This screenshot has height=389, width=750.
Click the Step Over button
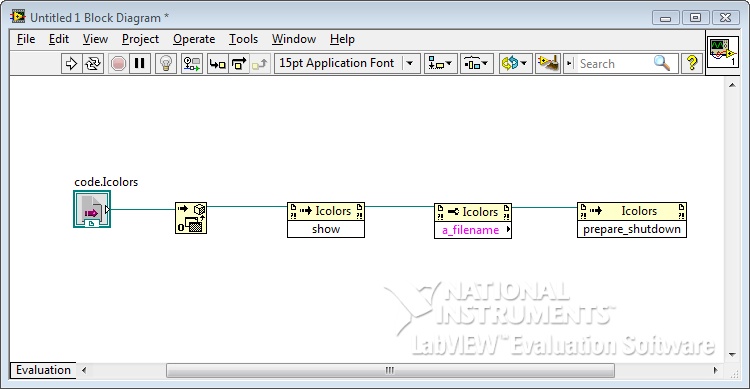[x=239, y=64]
